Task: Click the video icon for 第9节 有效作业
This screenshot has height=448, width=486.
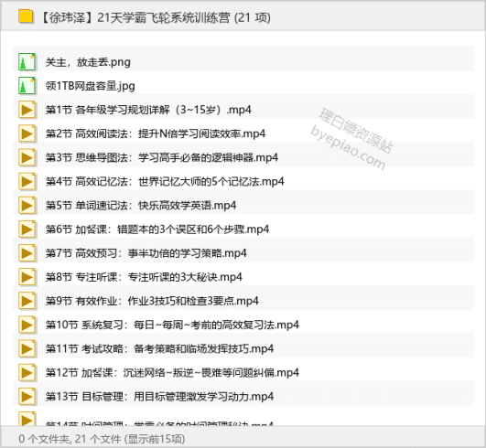Action: (27, 301)
